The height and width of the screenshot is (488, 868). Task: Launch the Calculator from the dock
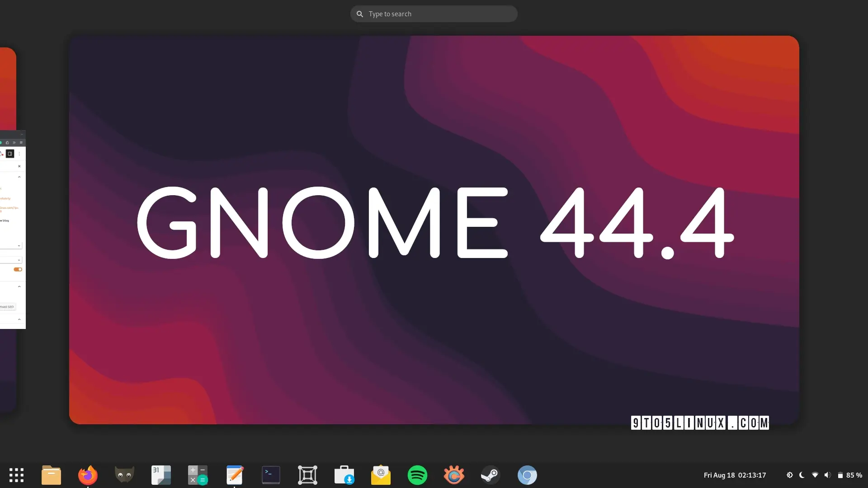pos(198,475)
